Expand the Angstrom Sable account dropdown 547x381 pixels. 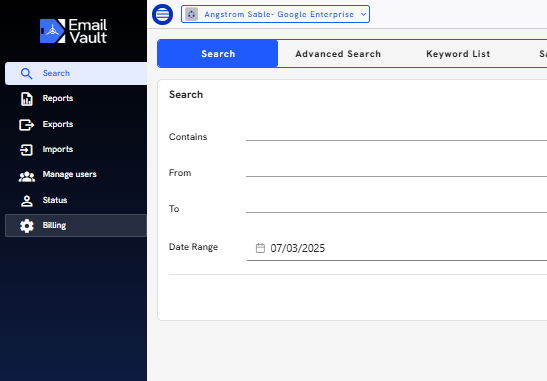coord(275,14)
